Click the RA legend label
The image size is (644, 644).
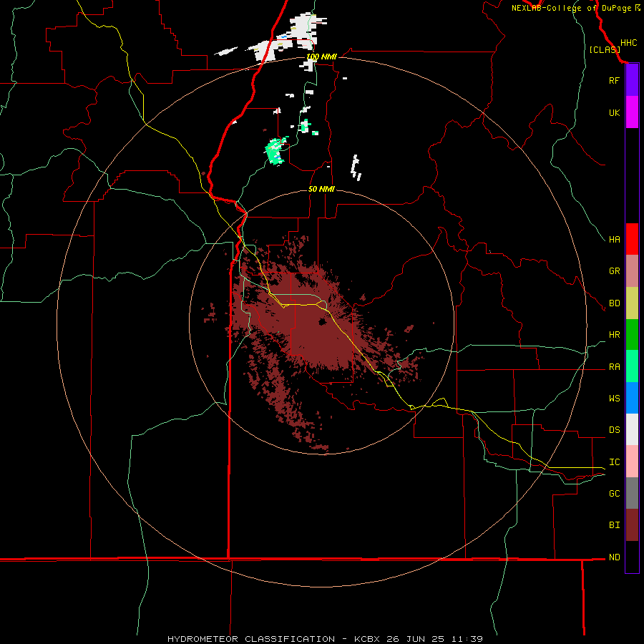[614, 367]
